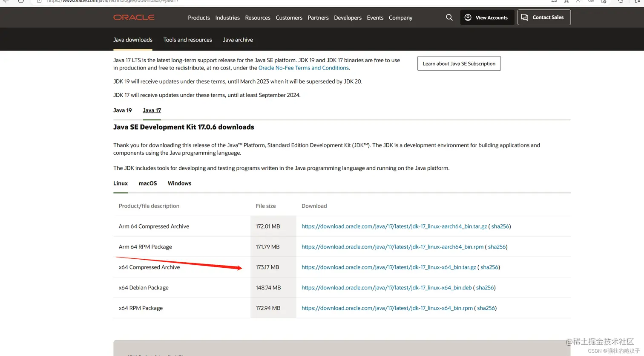Screen dimensions: 644x356
Task: Click the '172.01 MB' file size
Action: [268, 226]
